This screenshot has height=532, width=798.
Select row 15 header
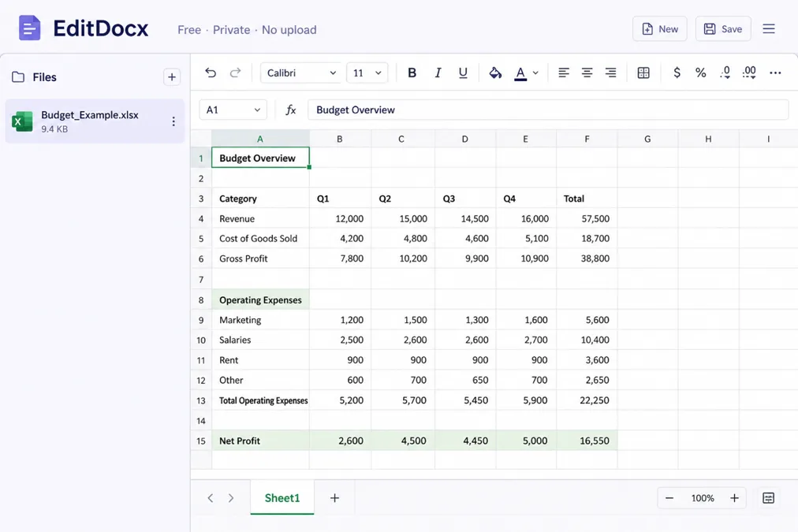201,441
